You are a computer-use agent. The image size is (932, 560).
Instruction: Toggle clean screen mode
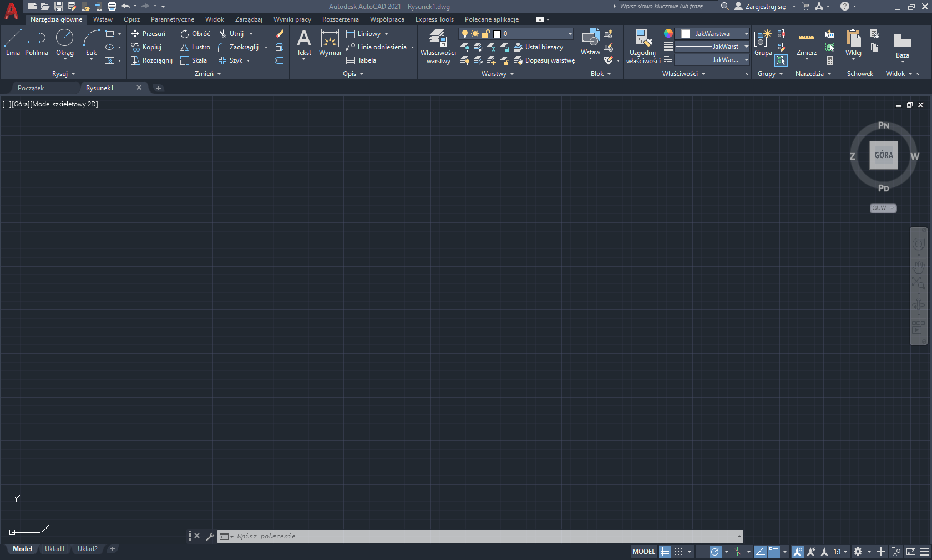[x=911, y=552]
